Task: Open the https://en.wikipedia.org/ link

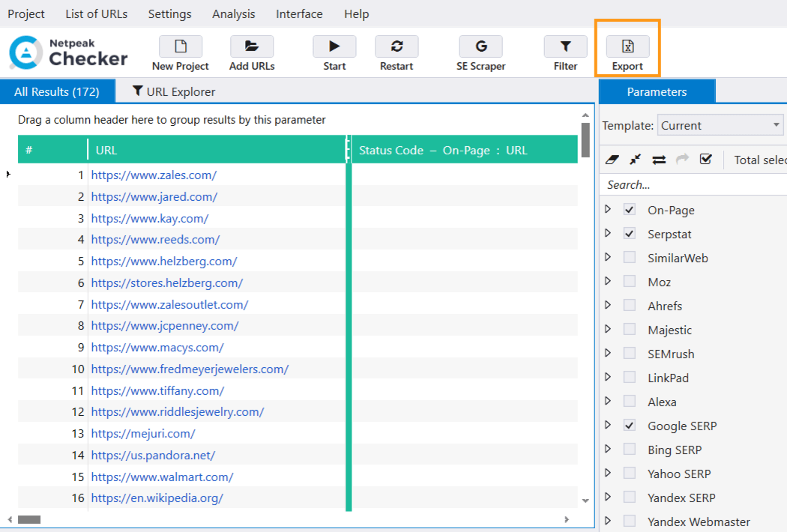Action: (157, 498)
